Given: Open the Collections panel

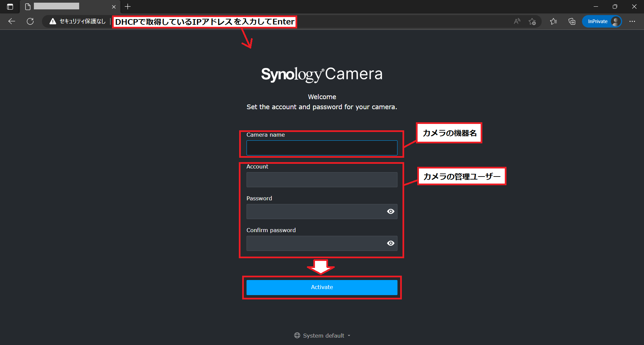Looking at the screenshot, I should [572, 21].
